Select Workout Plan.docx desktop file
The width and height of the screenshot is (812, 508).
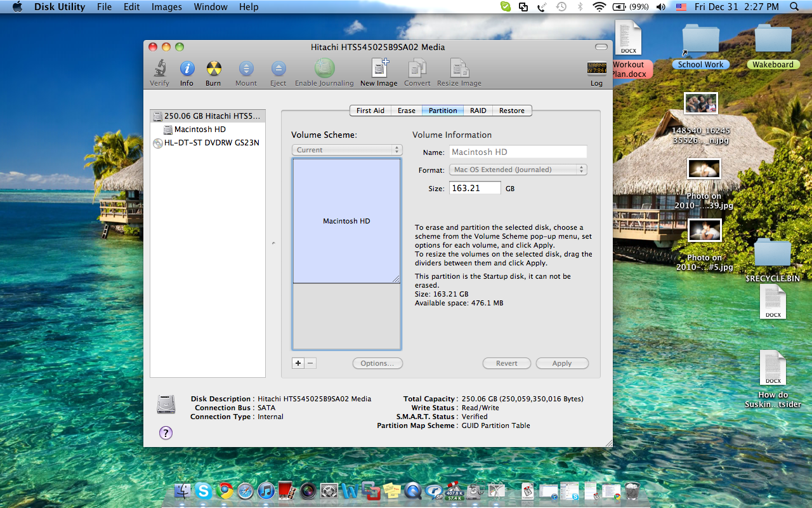tap(628, 50)
